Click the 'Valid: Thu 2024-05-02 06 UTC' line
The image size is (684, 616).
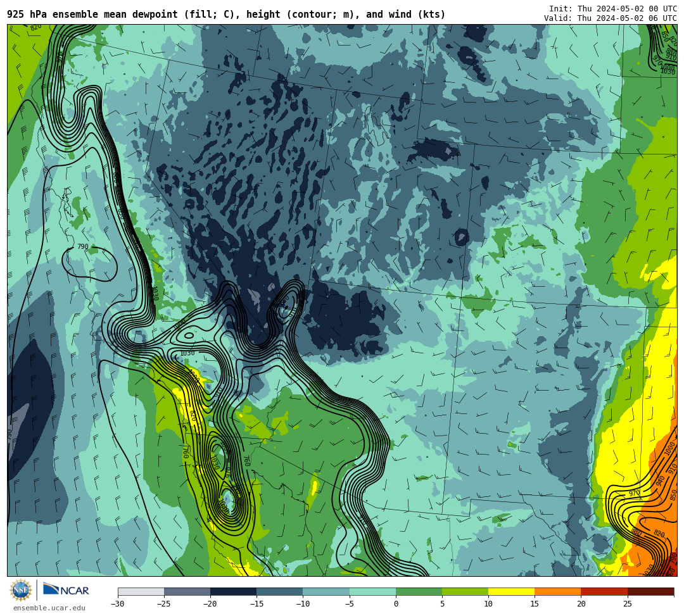pyautogui.click(x=611, y=18)
